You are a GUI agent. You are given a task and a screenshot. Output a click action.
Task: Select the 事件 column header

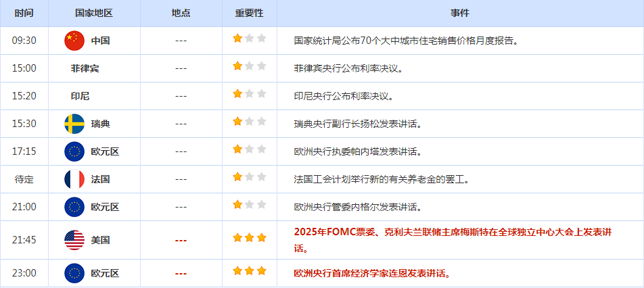pos(460,13)
